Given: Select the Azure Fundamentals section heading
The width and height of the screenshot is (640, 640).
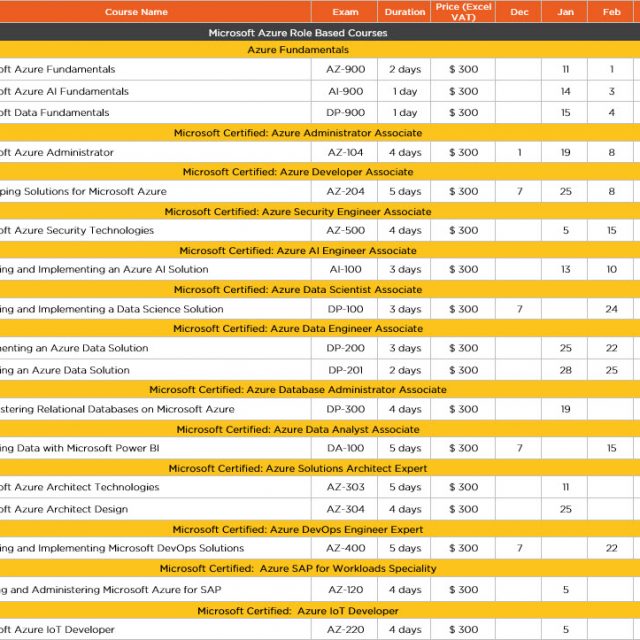Looking at the screenshot, I should 297,49.
